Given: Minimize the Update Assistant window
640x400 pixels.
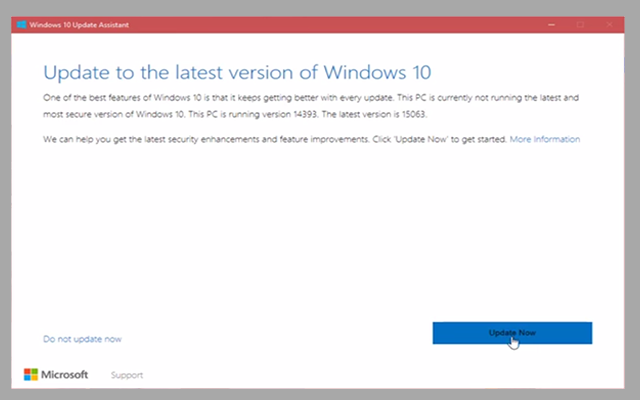Looking at the screenshot, I should coord(551,22).
